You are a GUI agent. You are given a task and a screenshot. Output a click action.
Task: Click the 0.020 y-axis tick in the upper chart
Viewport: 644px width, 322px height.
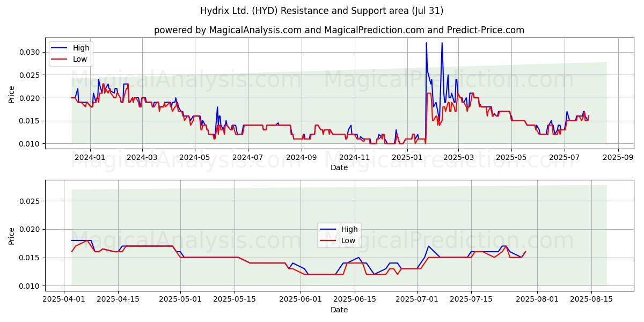(x=30, y=98)
